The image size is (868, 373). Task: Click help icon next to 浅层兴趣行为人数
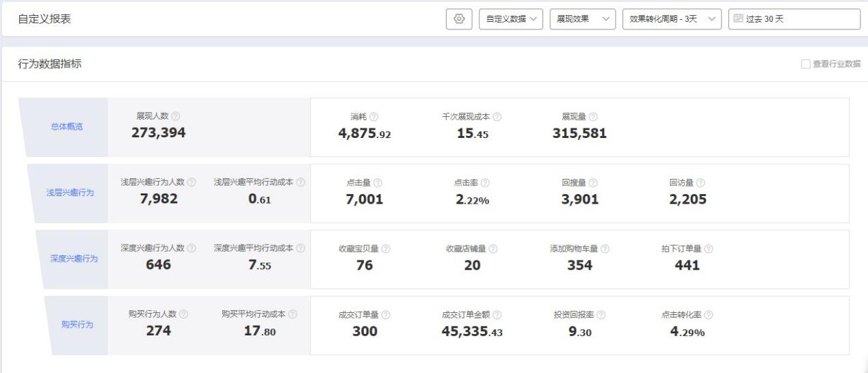[192, 182]
